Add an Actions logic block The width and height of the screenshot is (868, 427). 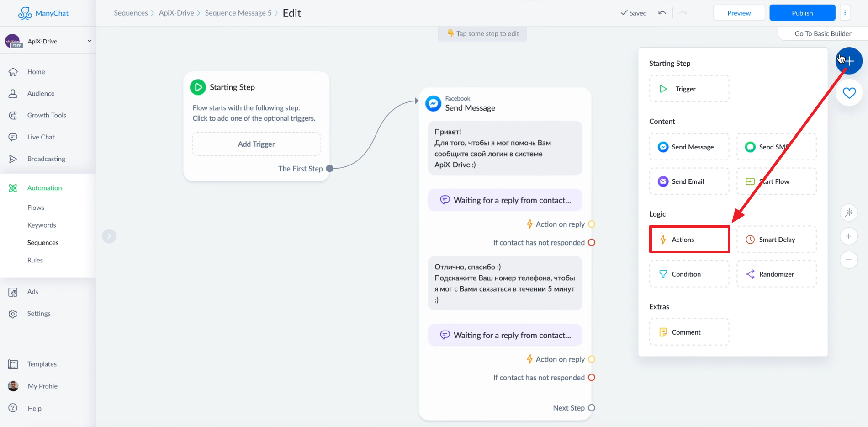point(689,239)
